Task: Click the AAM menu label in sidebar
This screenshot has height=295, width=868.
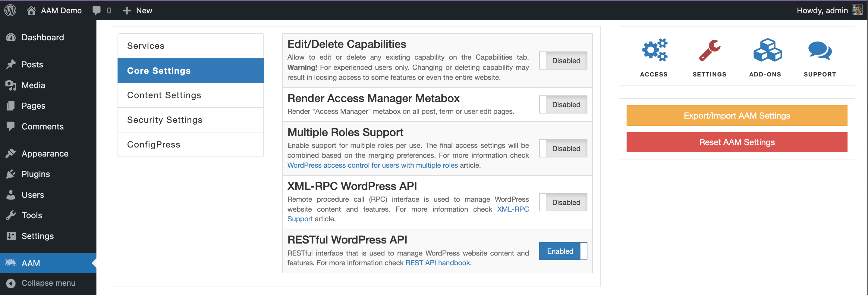Action: 31,263
